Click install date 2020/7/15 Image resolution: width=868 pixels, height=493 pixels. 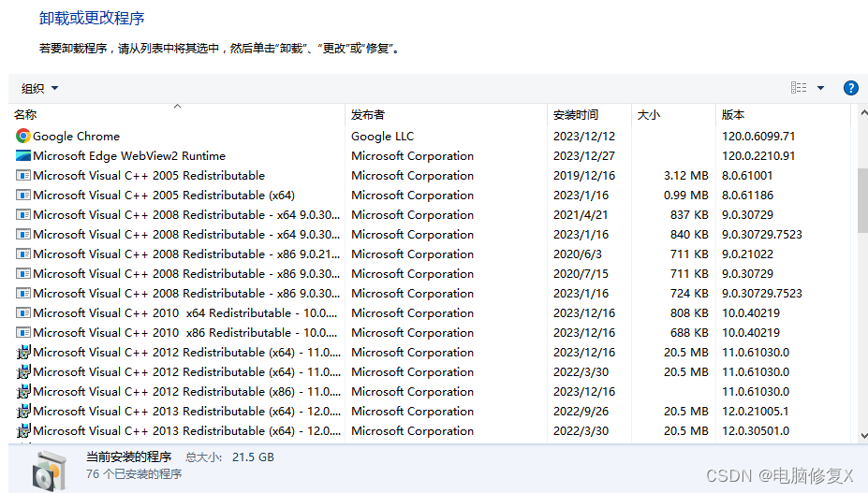click(581, 274)
